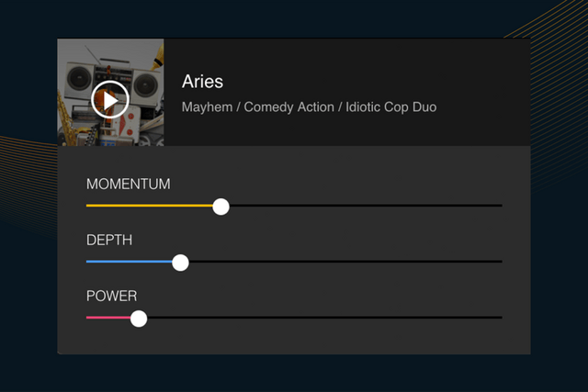Select the Aries title text
The height and width of the screenshot is (392, 588).
(x=202, y=82)
